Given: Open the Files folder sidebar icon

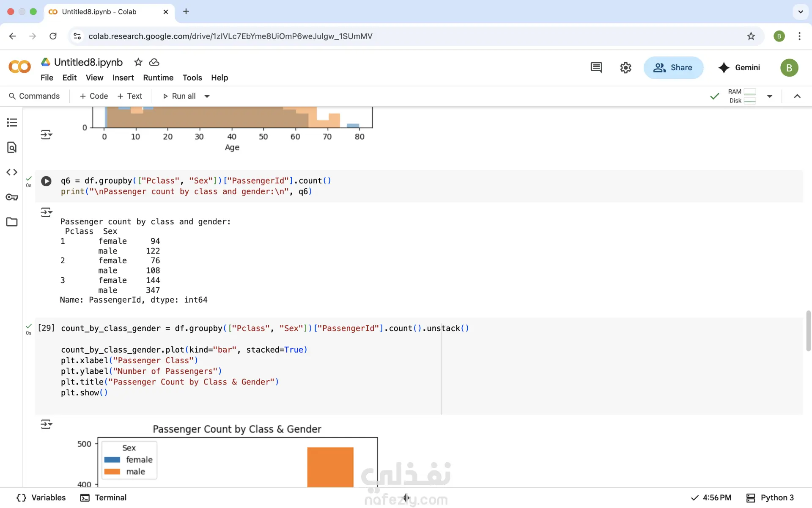Looking at the screenshot, I should 12,222.
